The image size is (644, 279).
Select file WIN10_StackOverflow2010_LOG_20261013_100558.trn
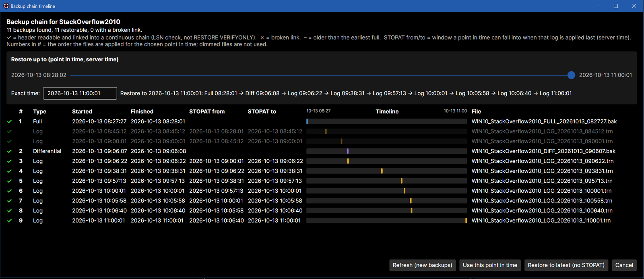coord(542,201)
